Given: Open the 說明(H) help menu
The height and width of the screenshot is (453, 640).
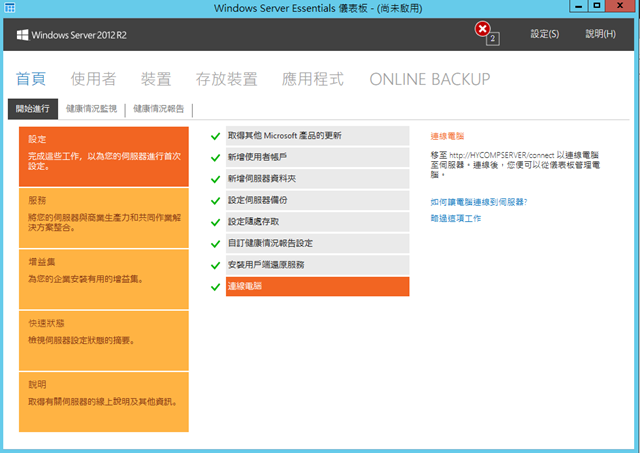Looking at the screenshot, I should tap(600, 34).
